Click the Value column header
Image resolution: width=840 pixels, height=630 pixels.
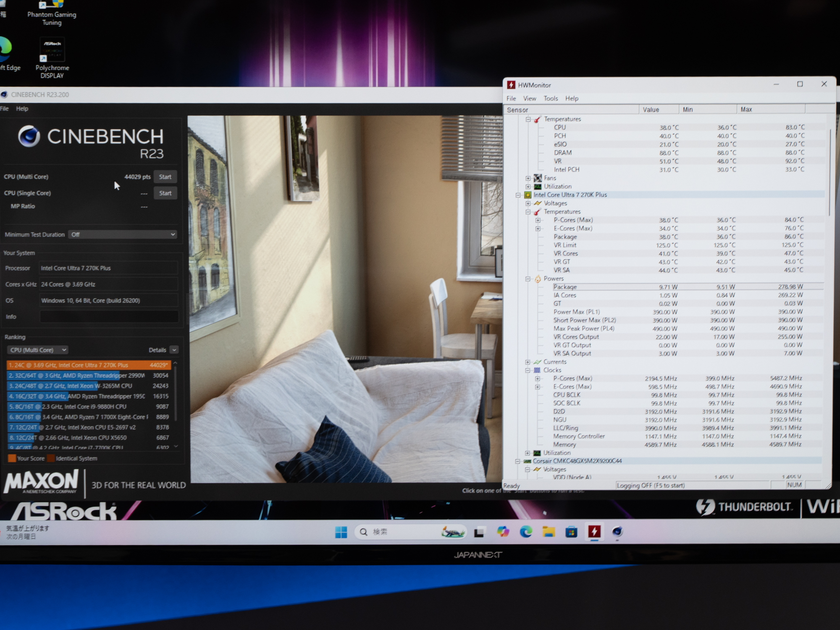pos(659,110)
